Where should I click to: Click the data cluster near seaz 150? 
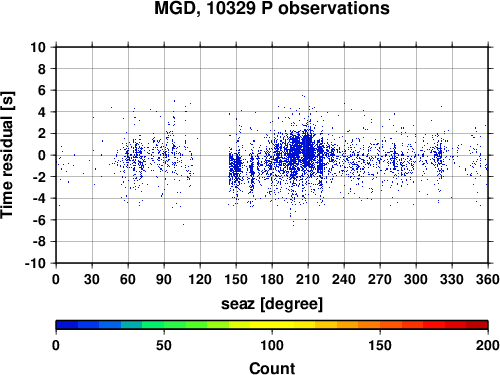[x=235, y=167]
